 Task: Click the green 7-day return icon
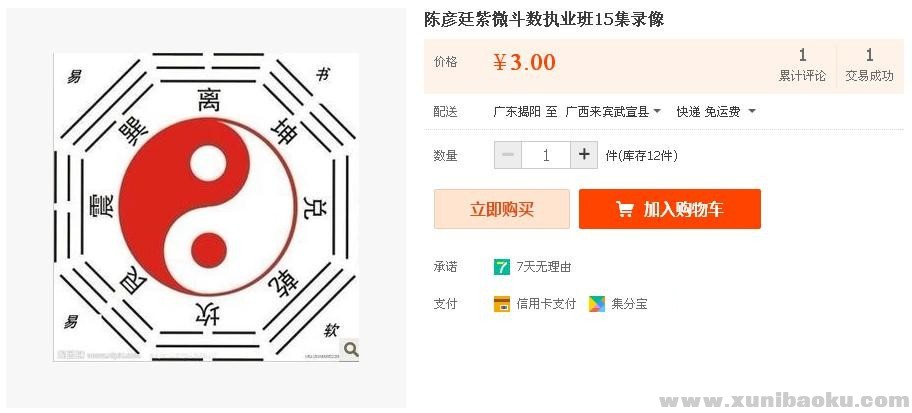(502, 267)
